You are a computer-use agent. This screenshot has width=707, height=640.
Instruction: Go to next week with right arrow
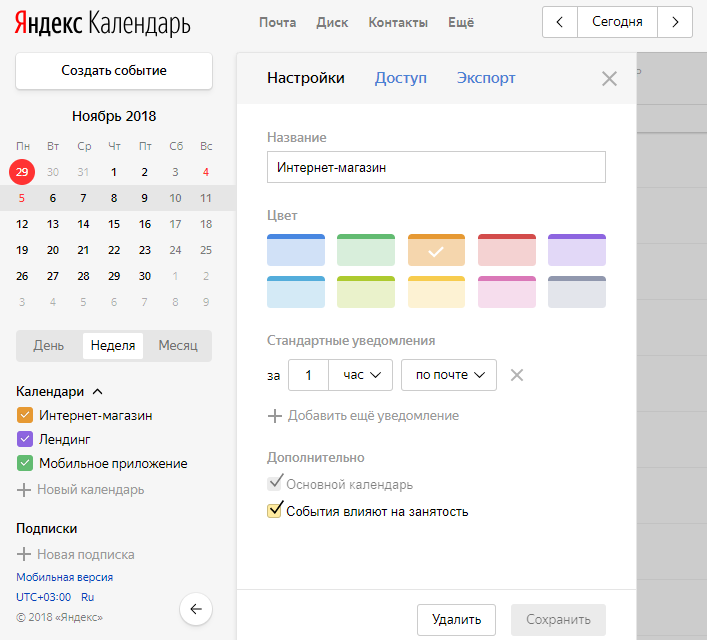click(675, 22)
